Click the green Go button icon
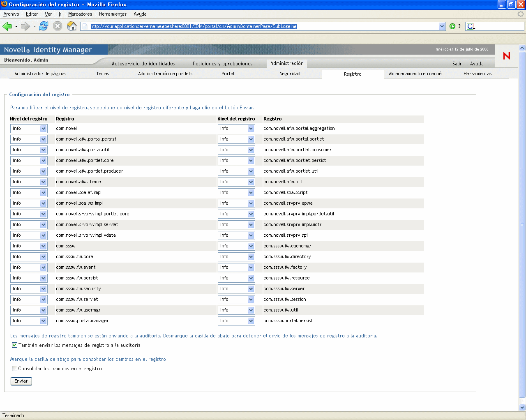This screenshot has width=526, height=420. point(452,26)
